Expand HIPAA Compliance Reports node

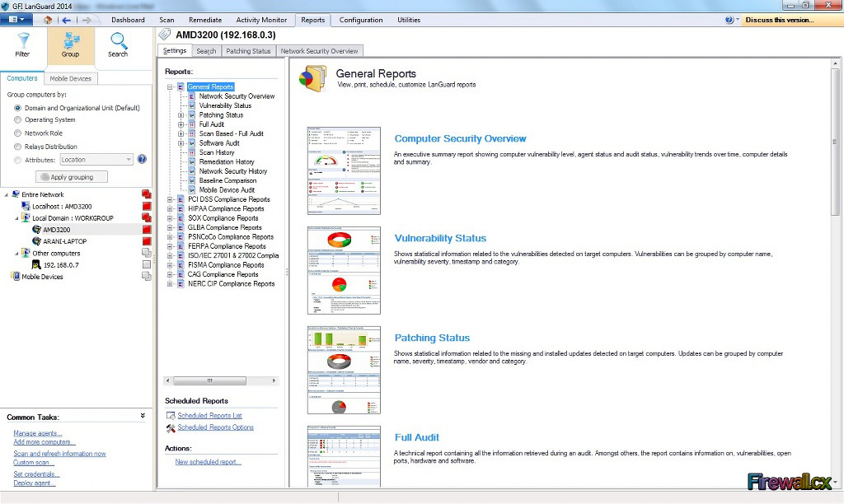(170, 208)
